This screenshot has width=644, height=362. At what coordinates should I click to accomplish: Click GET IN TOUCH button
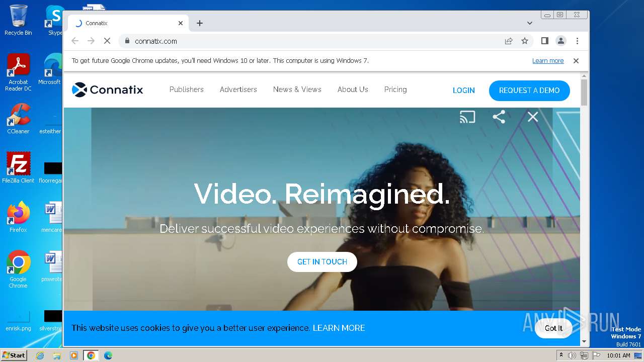pyautogui.click(x=322, y=262)
